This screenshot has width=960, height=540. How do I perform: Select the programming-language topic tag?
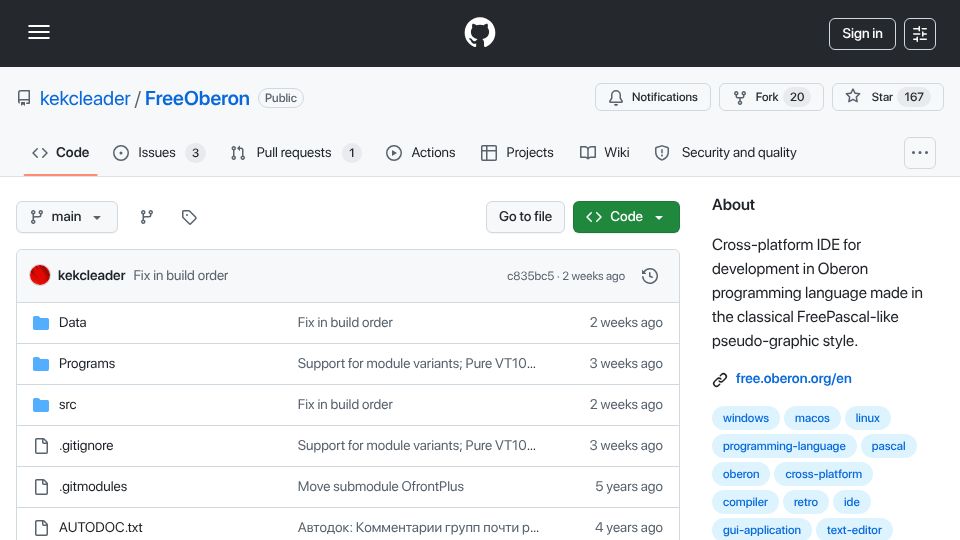click(784, 446)
